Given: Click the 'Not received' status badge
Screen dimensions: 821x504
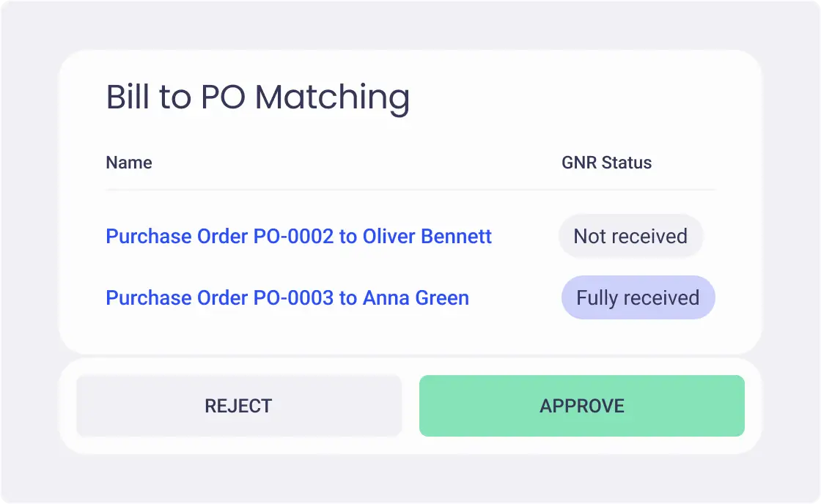Looking at the screenshot, I should coord(630,236).
